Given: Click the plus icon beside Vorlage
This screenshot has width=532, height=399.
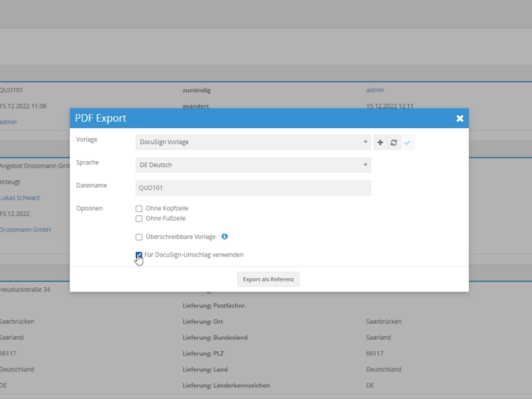Looking at the screenshot, I should (x=380, y=143).
